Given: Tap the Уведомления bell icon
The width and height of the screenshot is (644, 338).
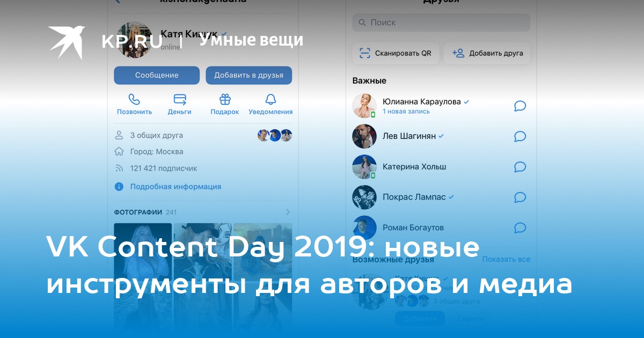Looking at the screenshot, I should point(270,100).
